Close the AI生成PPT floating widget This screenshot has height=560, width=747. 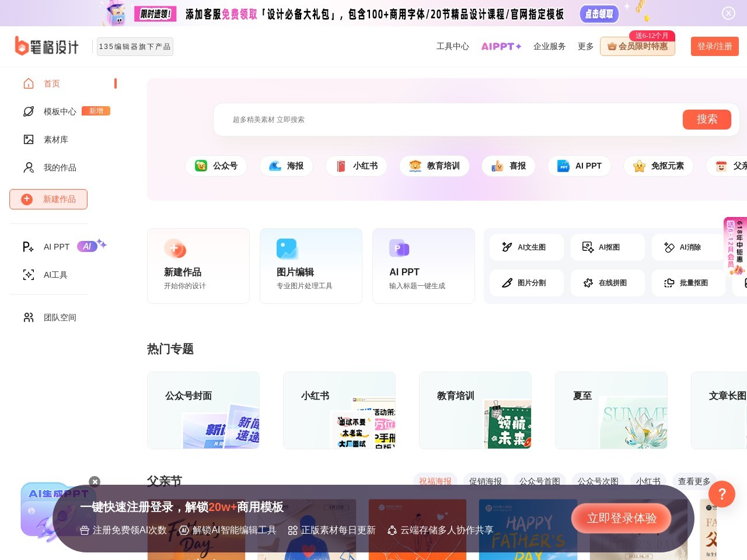pyautogui.click(x=95, y=482)
